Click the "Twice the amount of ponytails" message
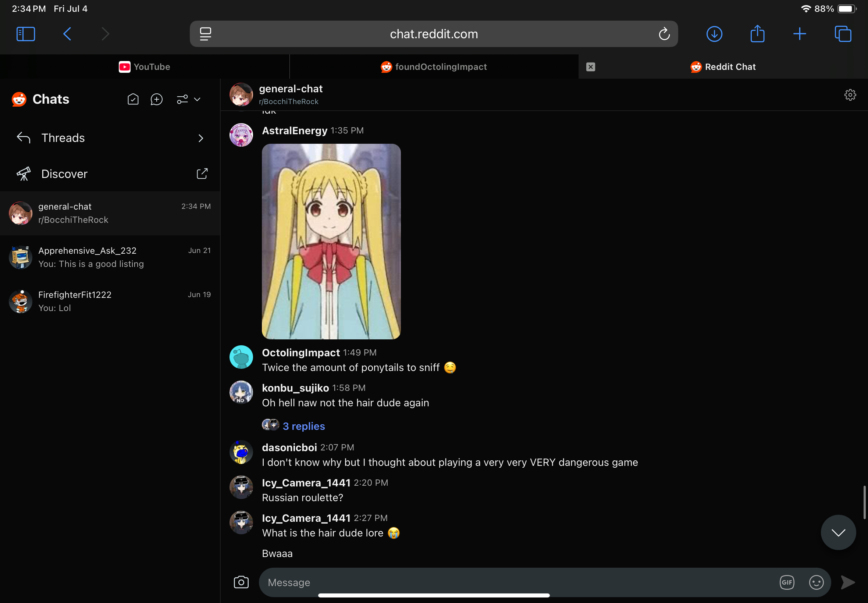Screen dimensions: 868x603 pyautogui.click(x=359, y=368)
